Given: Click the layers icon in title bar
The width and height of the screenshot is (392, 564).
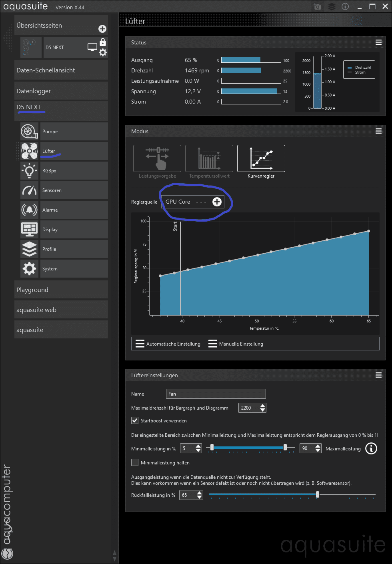Looking at the screenshot, I should tap(332, 7).
